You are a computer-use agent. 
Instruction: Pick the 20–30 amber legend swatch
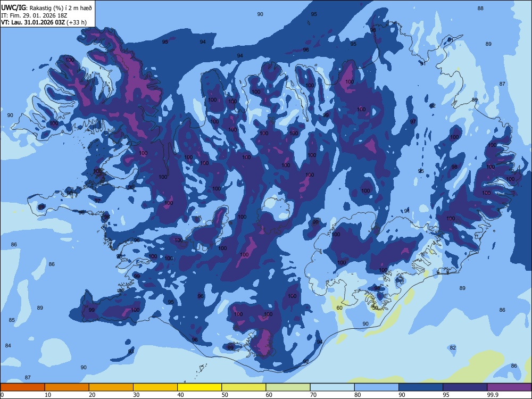tap(111, 387)
